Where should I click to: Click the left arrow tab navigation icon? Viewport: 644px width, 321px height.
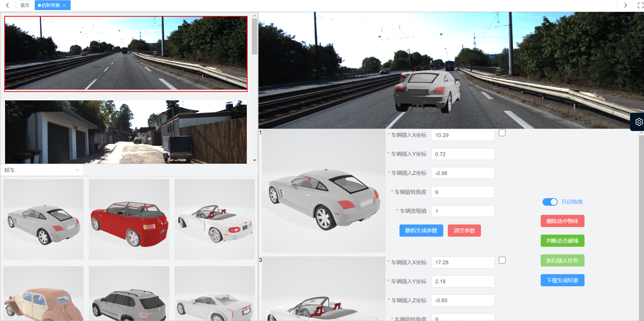[x=8, y=5]
